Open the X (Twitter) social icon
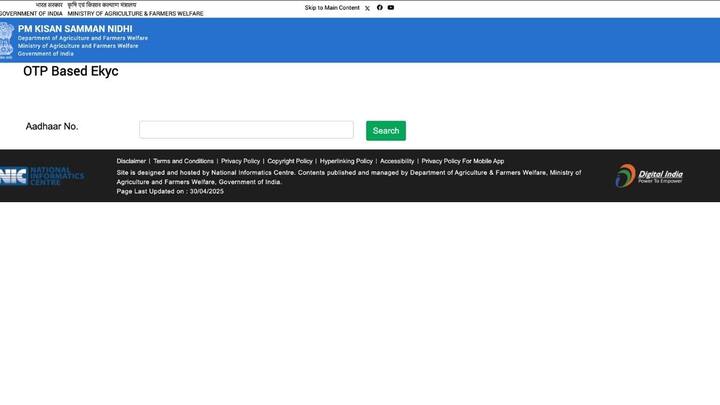Image resolution: width=720 pixels, height=405 pixels. [367, 8]
